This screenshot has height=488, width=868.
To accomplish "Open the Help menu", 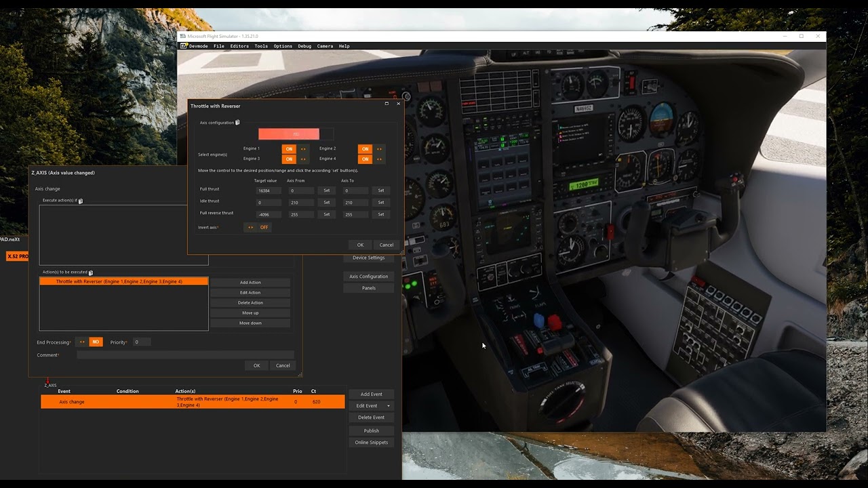I will pos(344,46).
